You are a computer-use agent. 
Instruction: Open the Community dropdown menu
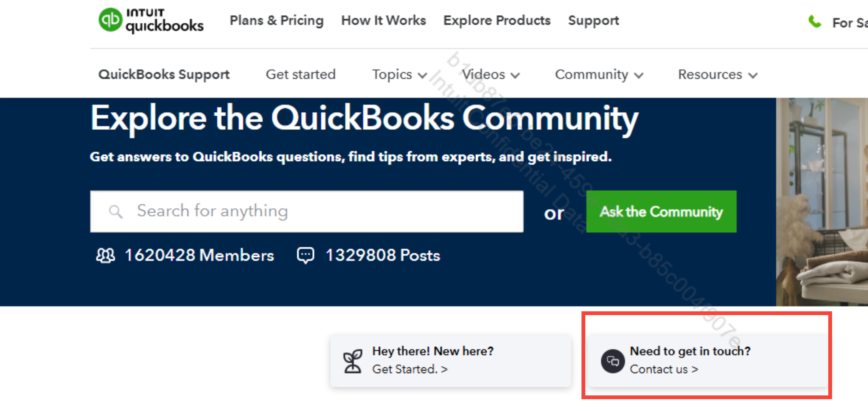coord(599,75)
